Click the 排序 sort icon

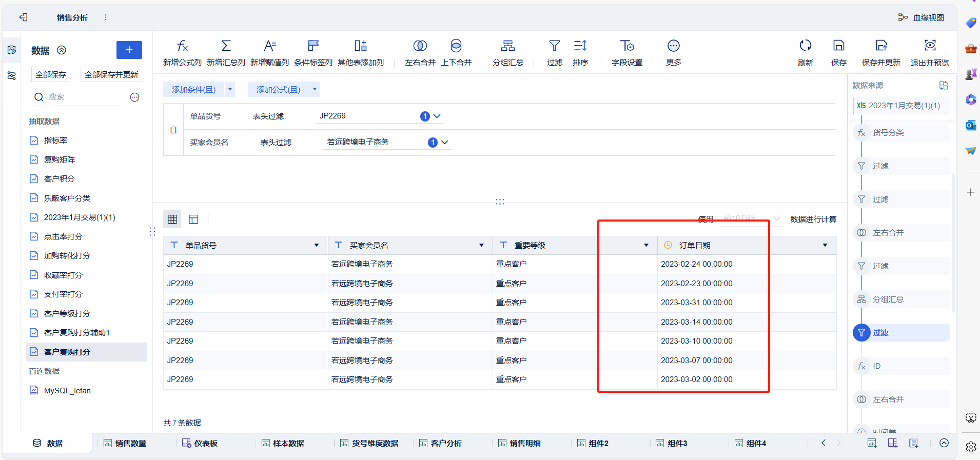[x=580, y=46]
